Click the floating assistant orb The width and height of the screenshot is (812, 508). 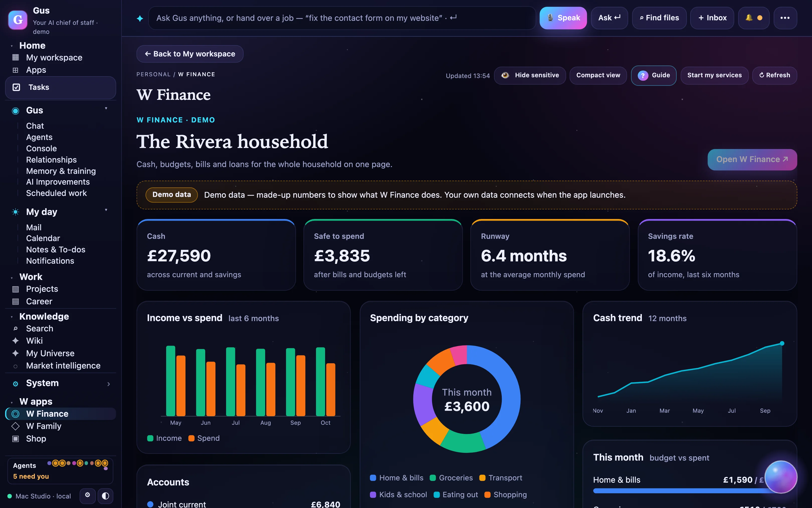point(780,477)
